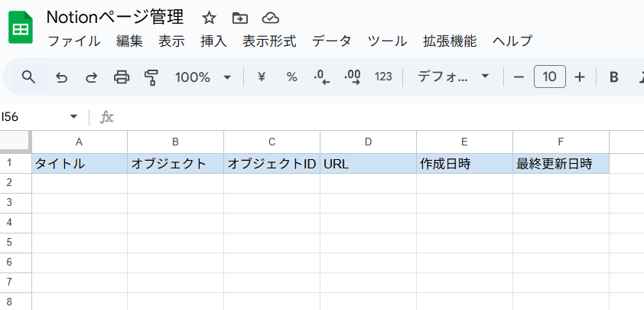The height and width of the screenshot is (310, 644).
Task: Open the ファイル menu
Action: (x=74, y=41)
